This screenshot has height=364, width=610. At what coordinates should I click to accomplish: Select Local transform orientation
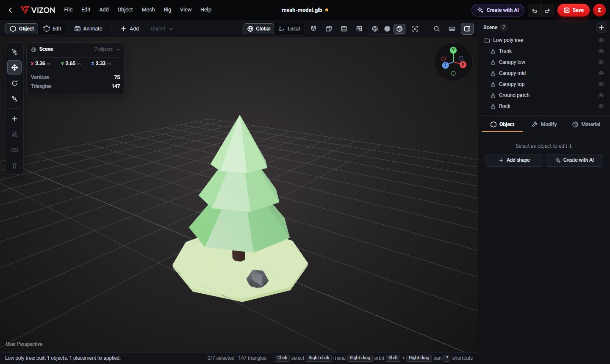289,29
